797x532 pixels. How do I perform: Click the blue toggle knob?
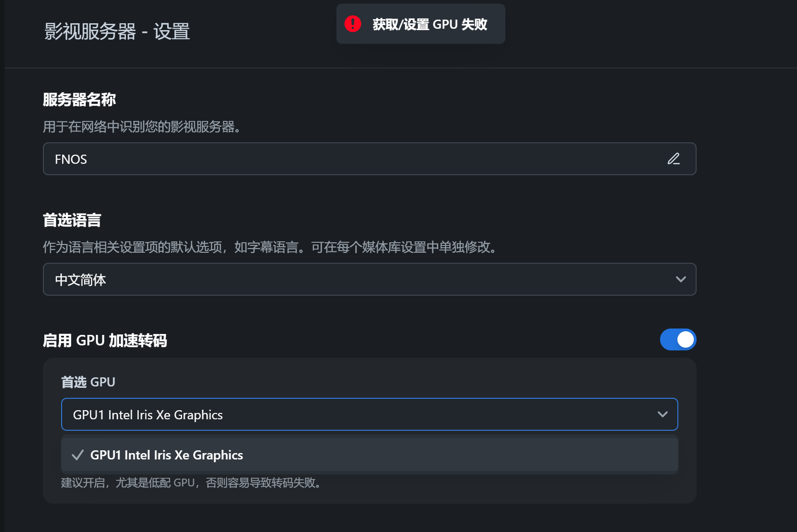coord(685,339)
